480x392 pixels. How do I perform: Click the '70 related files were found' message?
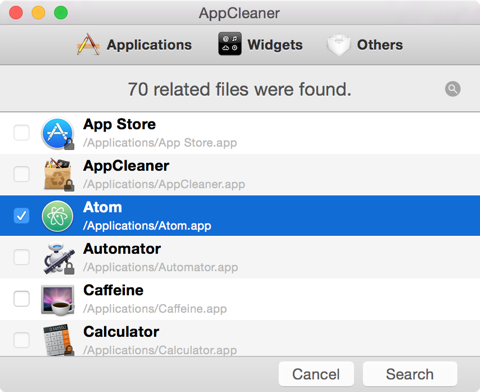[240, 89]
